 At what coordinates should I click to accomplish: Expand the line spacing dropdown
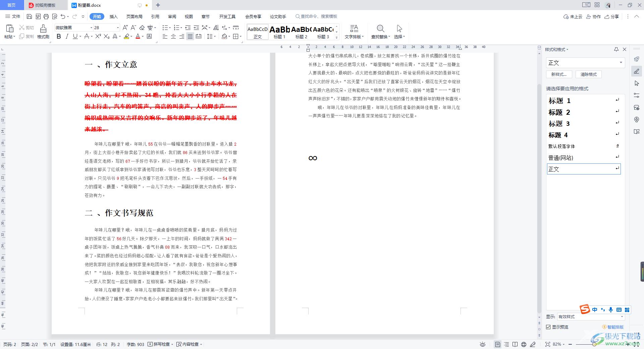click(x=215, y=36)
